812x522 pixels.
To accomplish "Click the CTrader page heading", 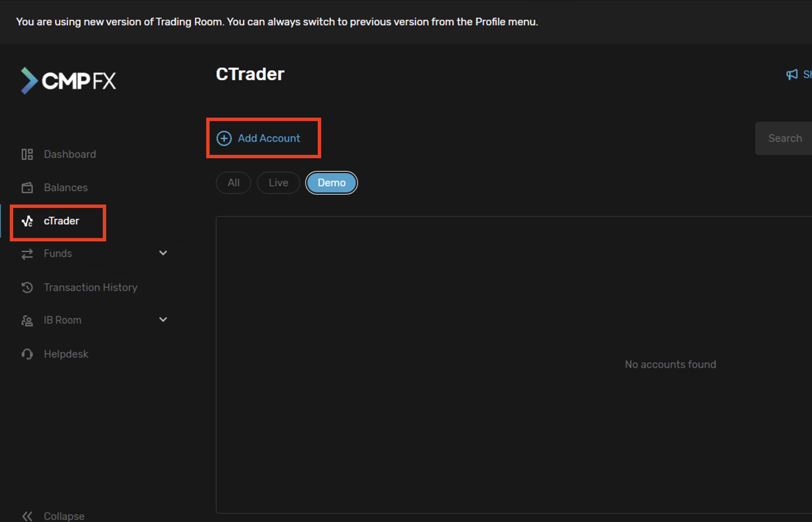I will click(x=250, y=74).
